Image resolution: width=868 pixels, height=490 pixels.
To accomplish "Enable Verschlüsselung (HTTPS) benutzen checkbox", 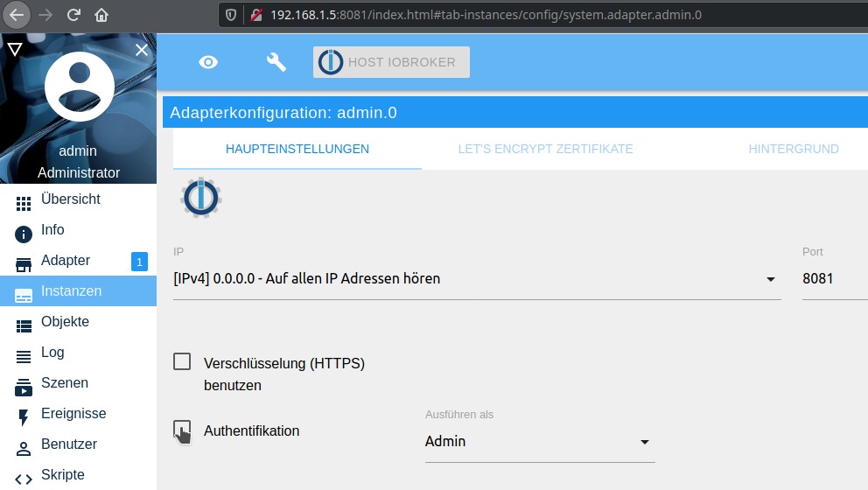I will coord(182,362).
